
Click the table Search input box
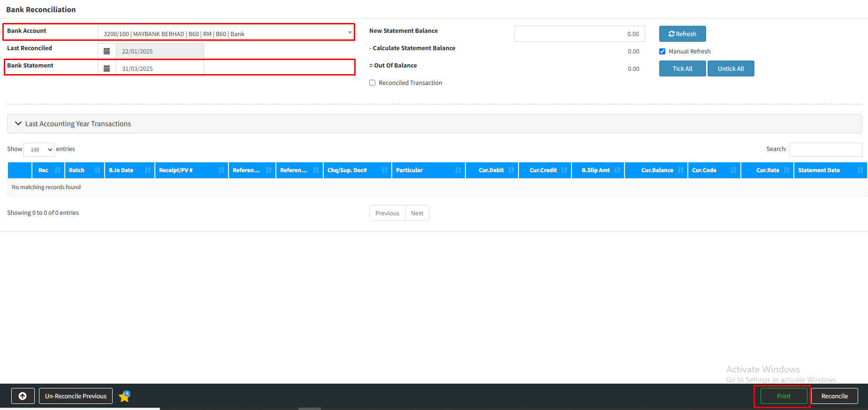(x=825, y=150)
